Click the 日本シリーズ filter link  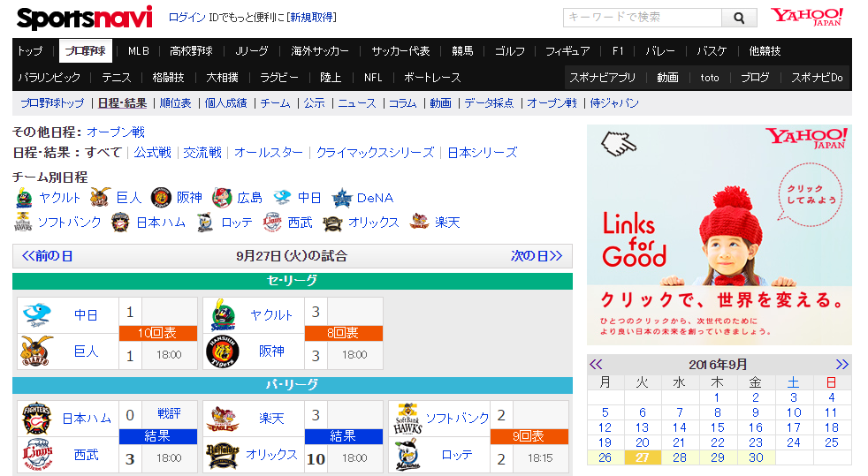482,153
